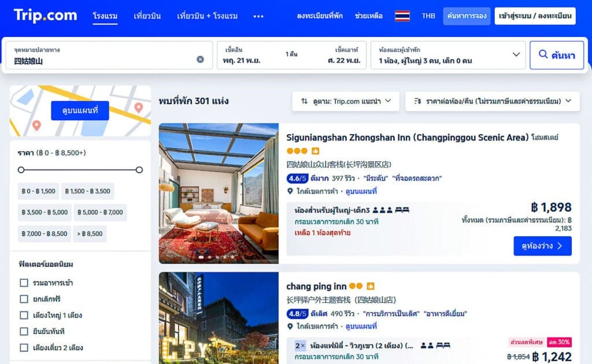Click the ค้นหาการจอง find bookings button
This screenshot has width=592, height=364.
(467, 16)
